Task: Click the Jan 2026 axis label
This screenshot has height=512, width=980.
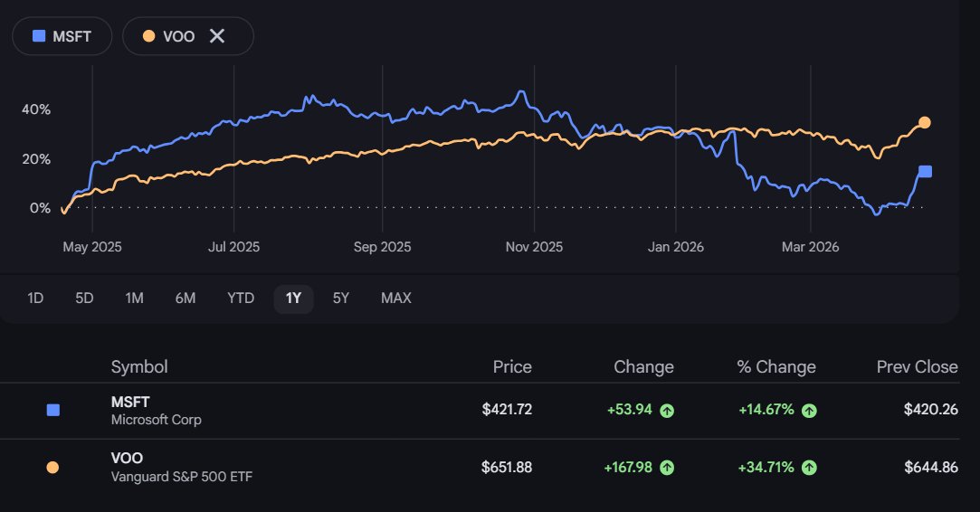Action: tap(676, 247)
